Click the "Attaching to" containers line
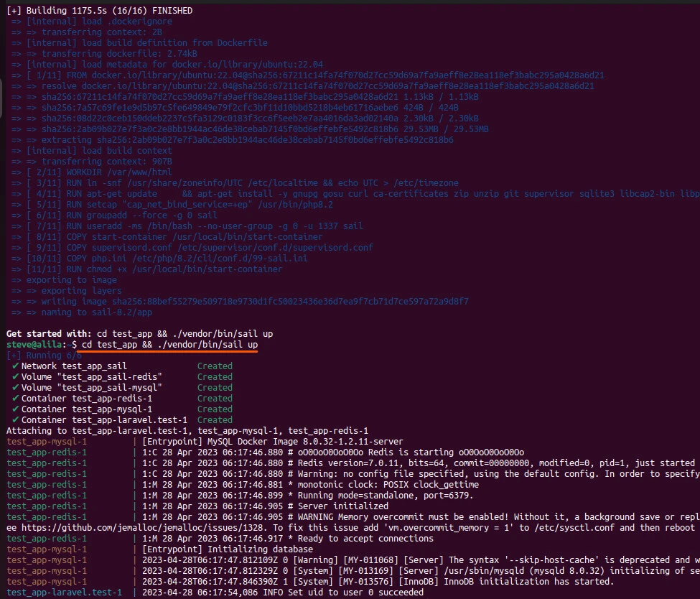 (x=187, y=431)
